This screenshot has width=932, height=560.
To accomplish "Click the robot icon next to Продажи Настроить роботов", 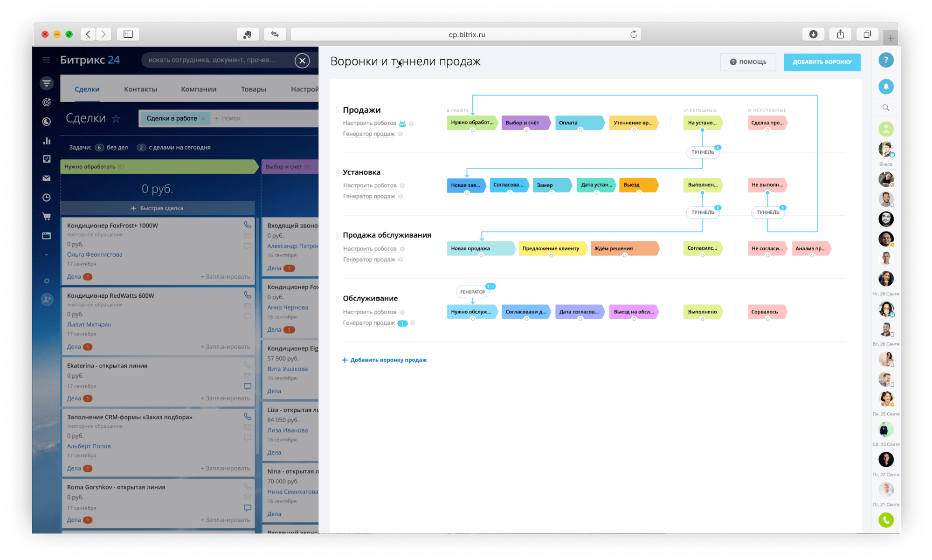I will click(x=402, y=123).
